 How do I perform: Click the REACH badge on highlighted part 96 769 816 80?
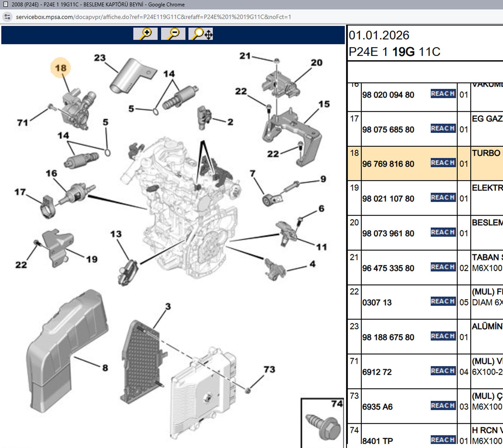[x=443, y=163]
